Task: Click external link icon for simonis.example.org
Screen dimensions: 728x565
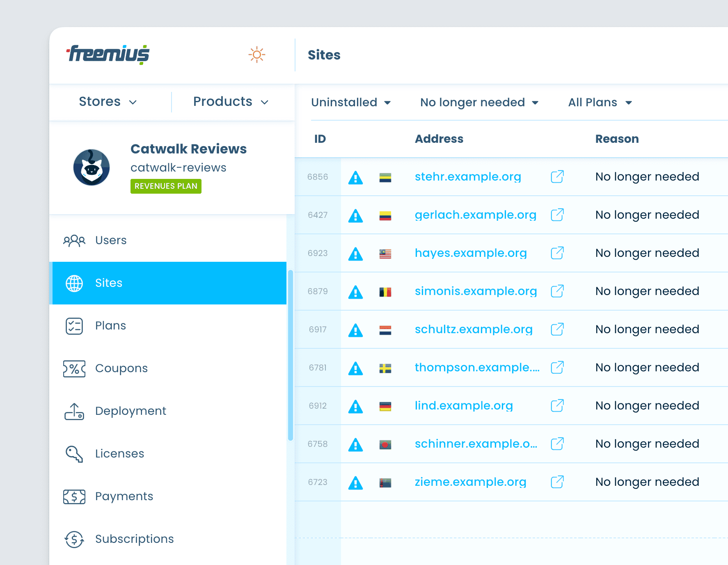Action: (x=557, y=291)
